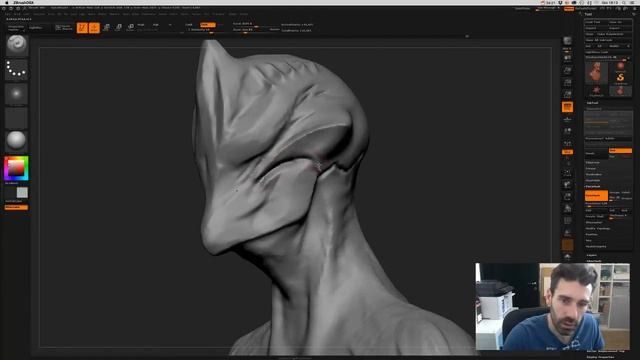The image size is (640, 360).
Task: Click the Frame icon on right shelf
Action: point(567,173)
